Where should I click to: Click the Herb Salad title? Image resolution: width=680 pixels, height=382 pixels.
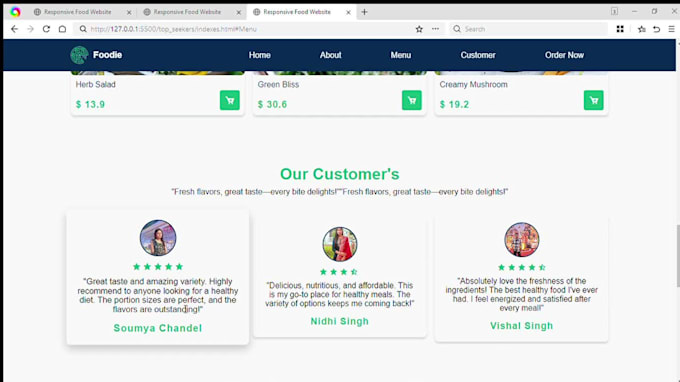pos(95,85)
